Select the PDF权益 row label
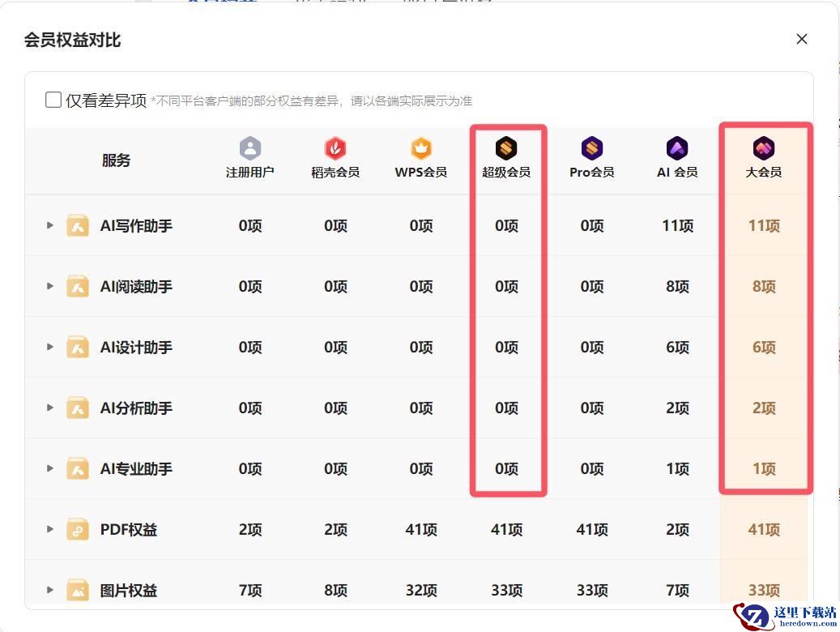The image size is (840, 632). (129, 530)
